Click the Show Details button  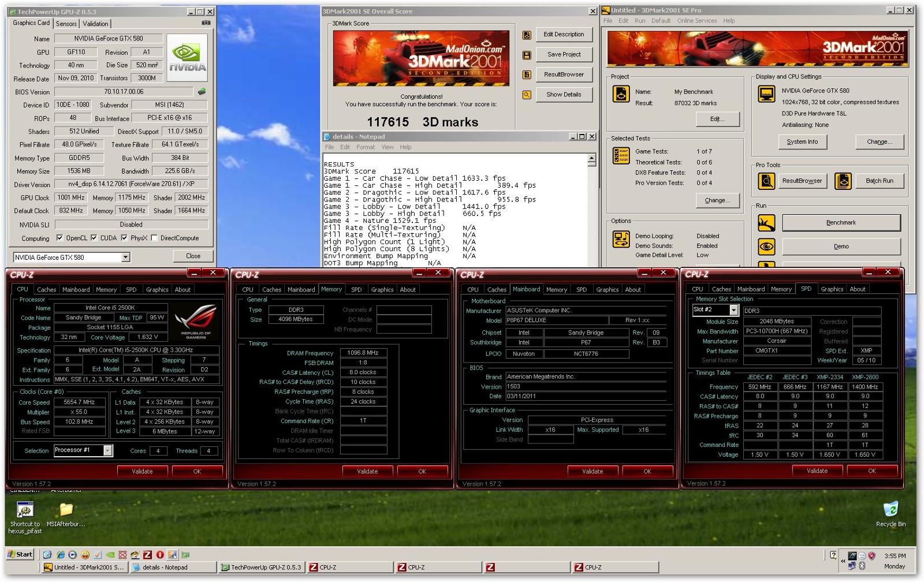tap(564, 95)
